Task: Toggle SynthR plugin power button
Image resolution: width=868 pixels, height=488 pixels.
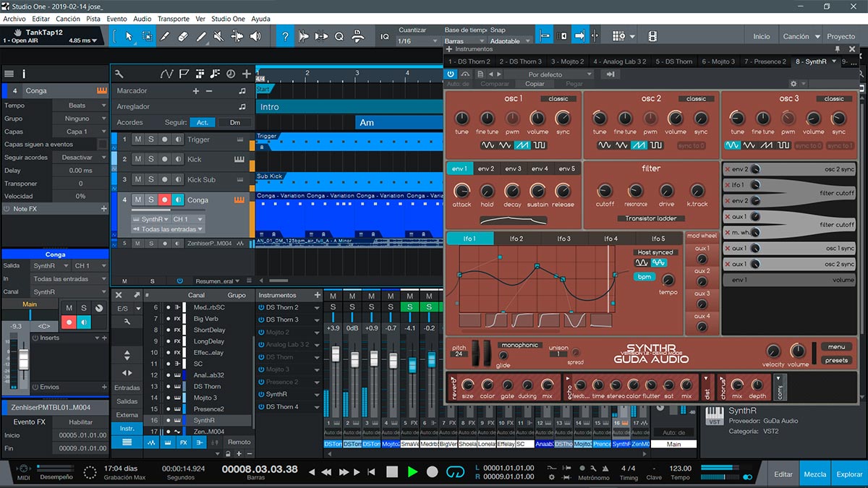Action: pos(451,74)
